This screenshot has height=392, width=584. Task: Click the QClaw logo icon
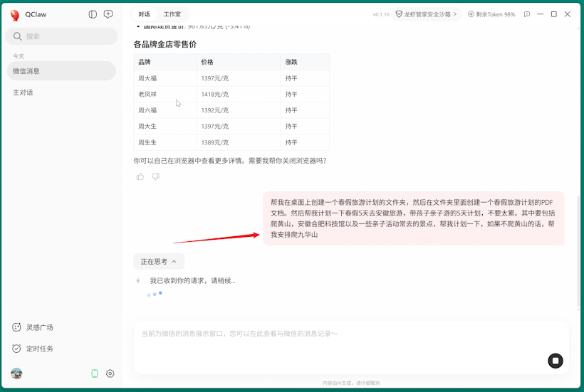(15, 14)
